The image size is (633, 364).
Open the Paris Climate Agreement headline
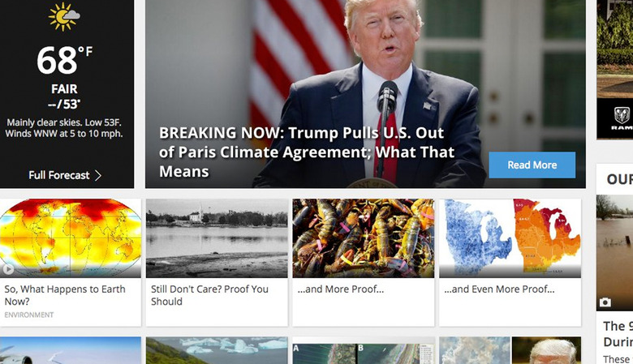[x=307, y=152]
